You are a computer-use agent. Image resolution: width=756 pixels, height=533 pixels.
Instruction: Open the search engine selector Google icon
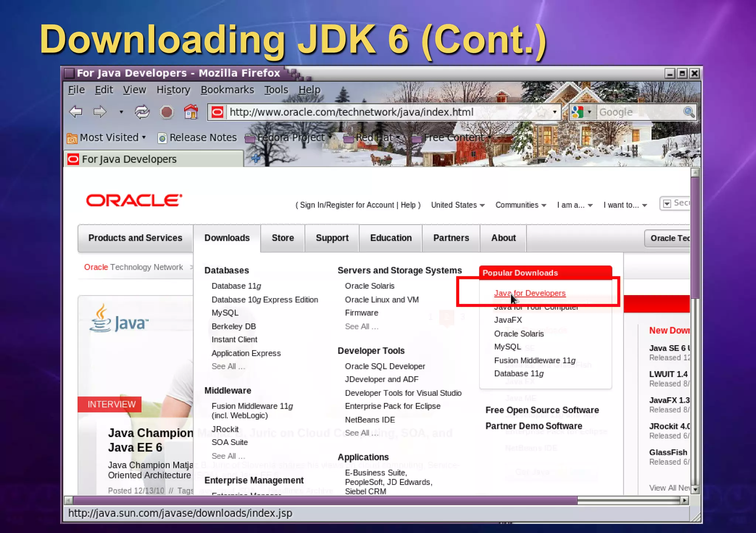point(578,112)
